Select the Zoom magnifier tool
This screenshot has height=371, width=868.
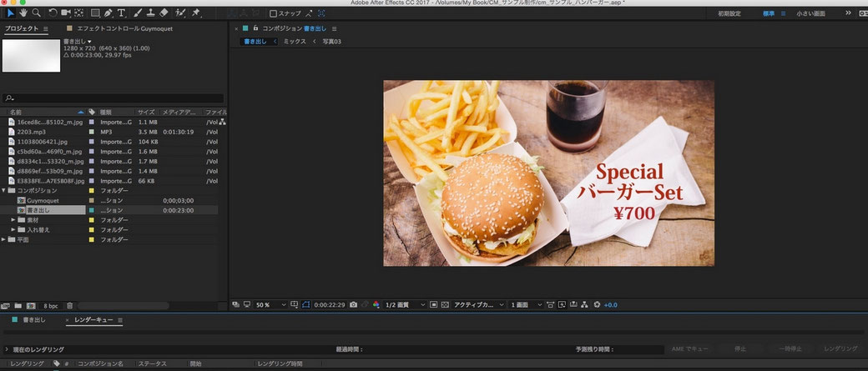pos(37,13)
